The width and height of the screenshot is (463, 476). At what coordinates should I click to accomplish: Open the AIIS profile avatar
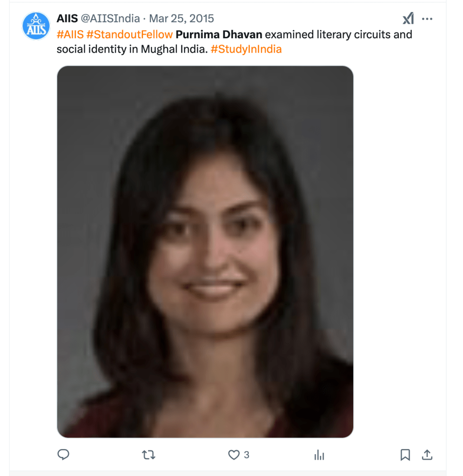pos(36,26)
